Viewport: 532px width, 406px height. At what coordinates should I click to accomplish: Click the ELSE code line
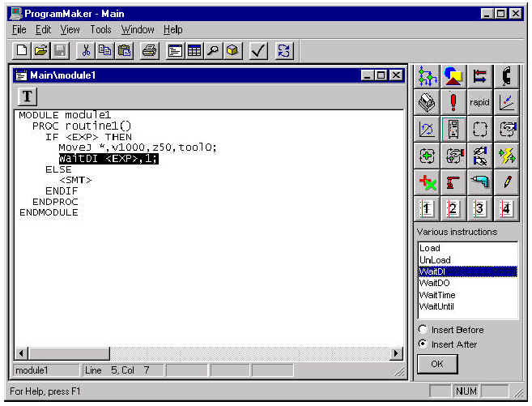tap(58, 169)
